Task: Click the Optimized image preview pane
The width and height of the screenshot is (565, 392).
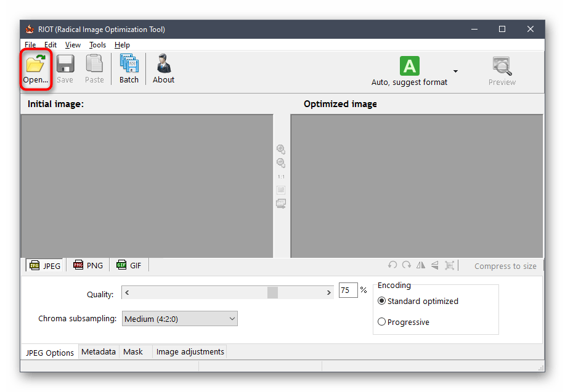Action: click(x=417, y=186)
